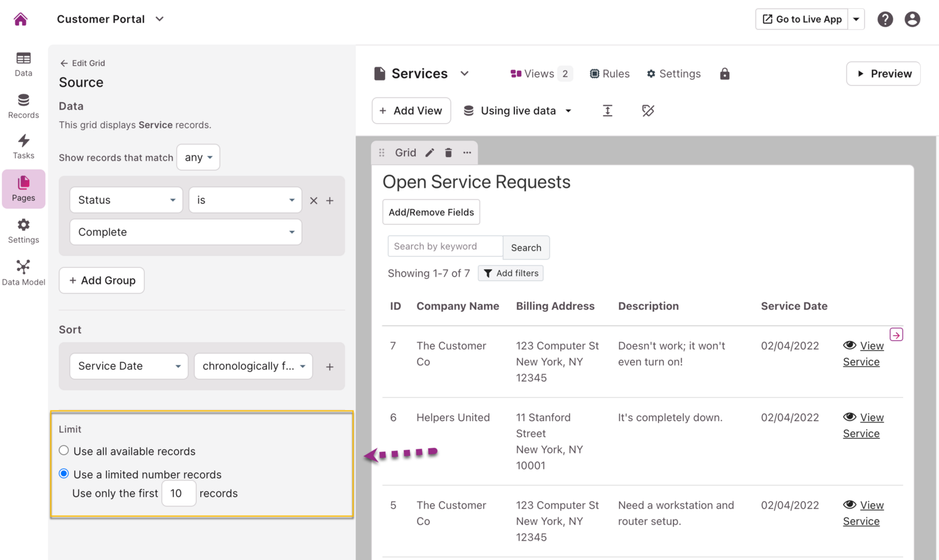This screenshot has height=560, width=939.
Task: Select 'Use a limited number records' option
Action: tap(64, 474)
